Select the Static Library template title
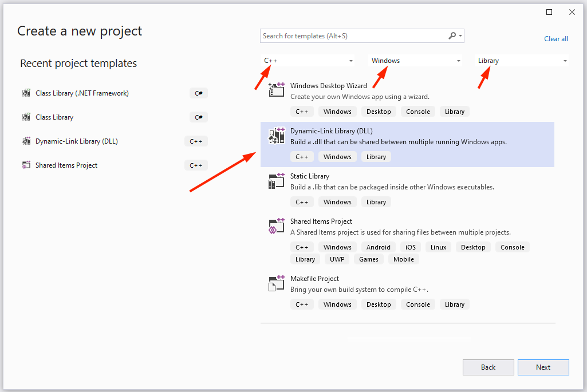The width and height of the screenshot is (587, 392). click(x=310, y=176)
